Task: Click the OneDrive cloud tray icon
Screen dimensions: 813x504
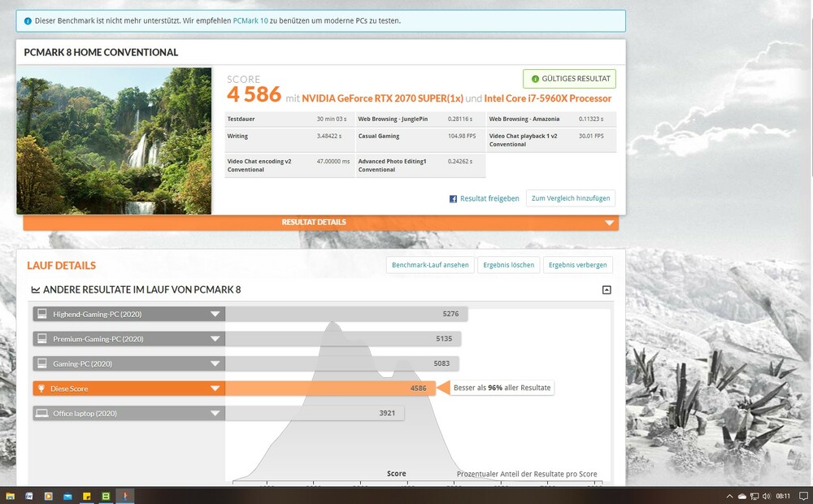Action: point(742,496)
